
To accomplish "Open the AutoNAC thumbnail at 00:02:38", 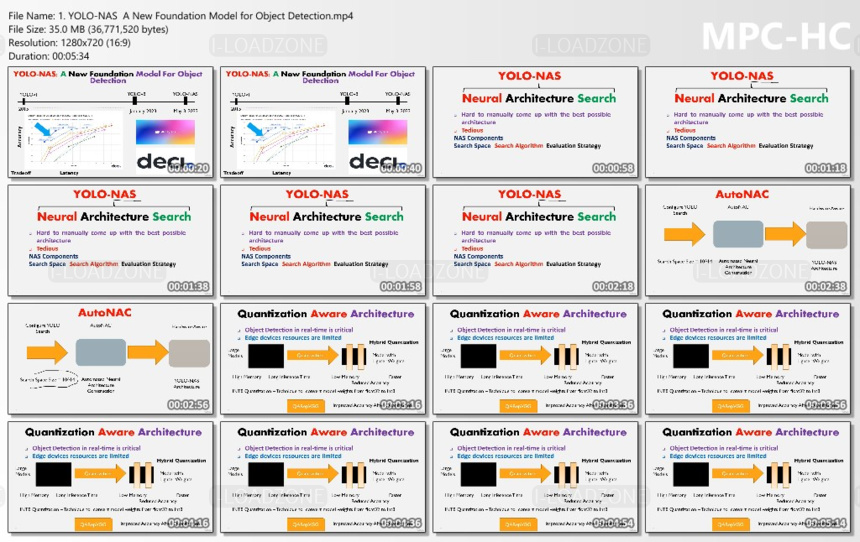I will coord(748,241).
